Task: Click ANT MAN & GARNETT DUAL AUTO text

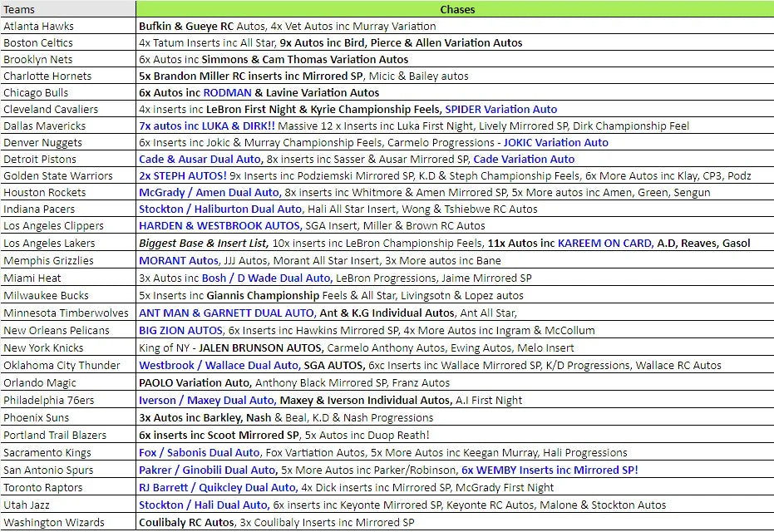Action: tap(226, 313)
